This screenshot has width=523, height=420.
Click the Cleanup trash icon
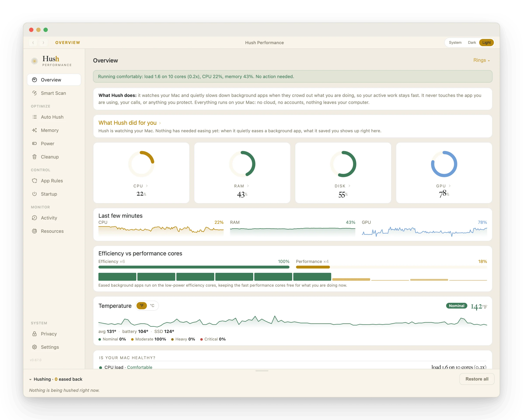coord(34,157)
